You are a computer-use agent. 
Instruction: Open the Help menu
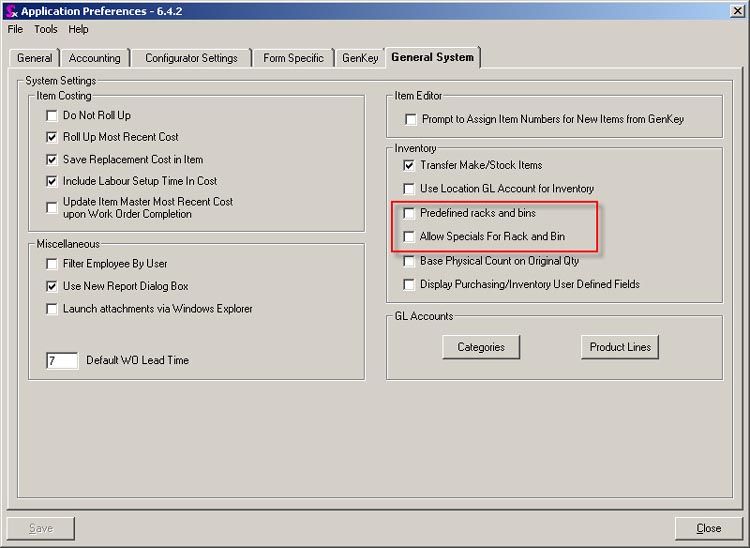78,29
